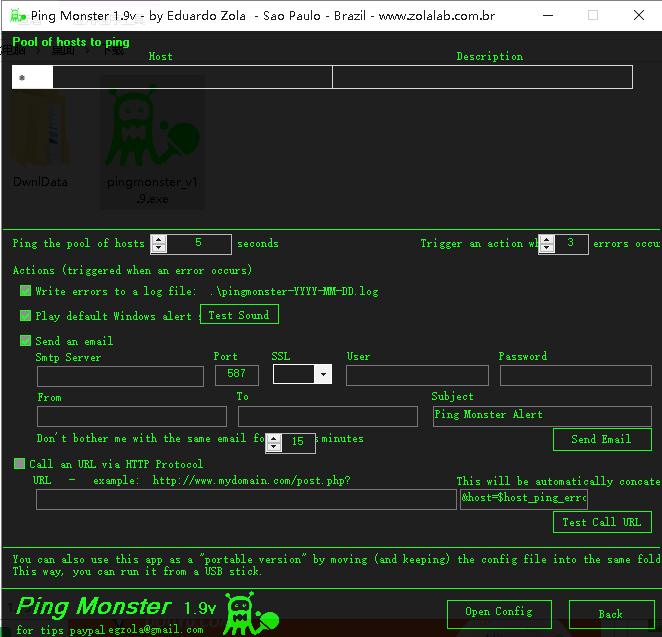Click the Description column header
Viewport: 662px width, 637px height.
point(490,57)
